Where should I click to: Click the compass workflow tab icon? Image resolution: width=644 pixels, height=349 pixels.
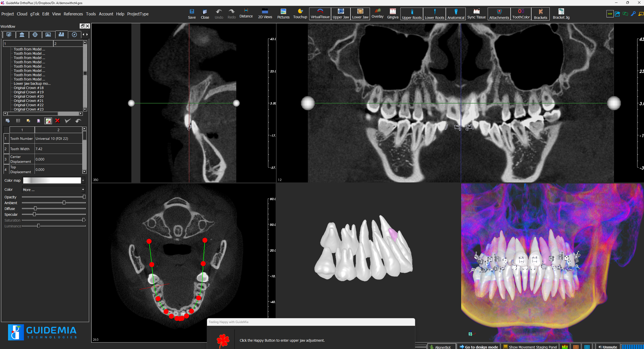[x=74, y=35]
